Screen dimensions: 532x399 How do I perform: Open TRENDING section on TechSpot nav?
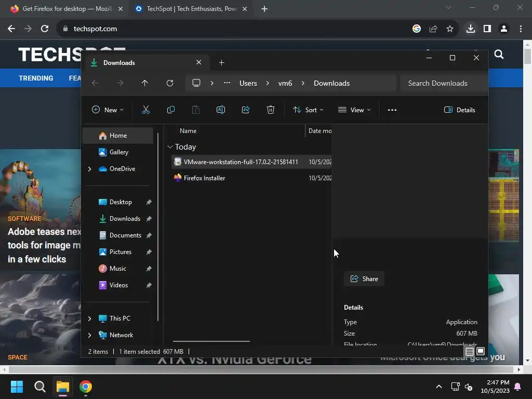tap(36, 78)
